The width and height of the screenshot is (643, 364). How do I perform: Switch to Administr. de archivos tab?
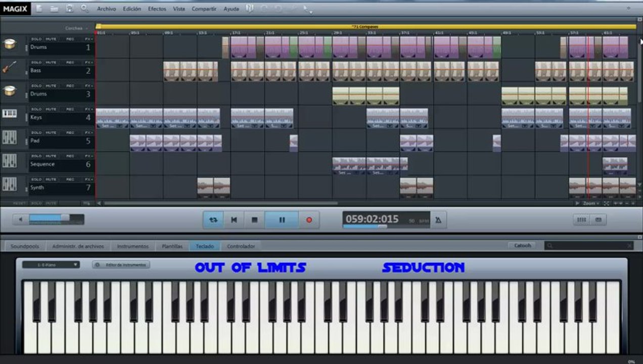point(78,246)
